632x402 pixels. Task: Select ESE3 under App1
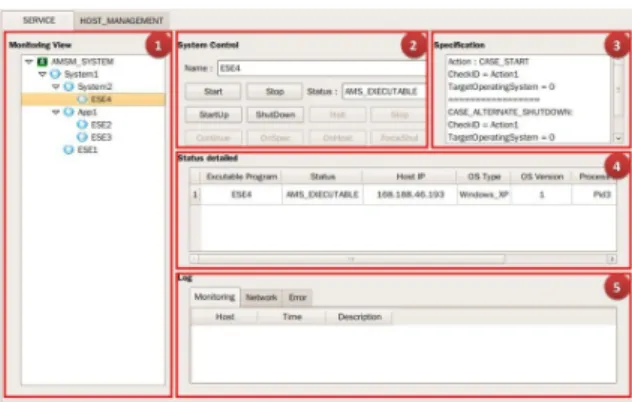[x=101, y=137]
